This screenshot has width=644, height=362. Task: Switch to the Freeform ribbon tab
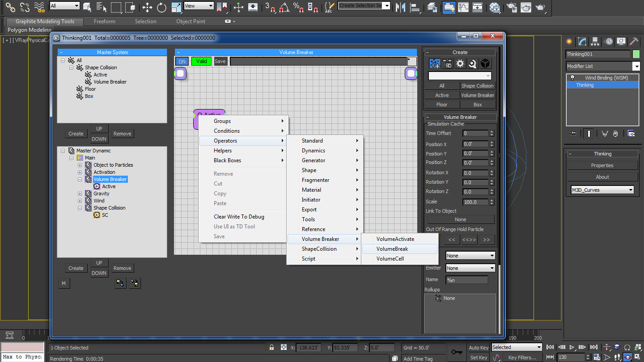pos(105,21)
